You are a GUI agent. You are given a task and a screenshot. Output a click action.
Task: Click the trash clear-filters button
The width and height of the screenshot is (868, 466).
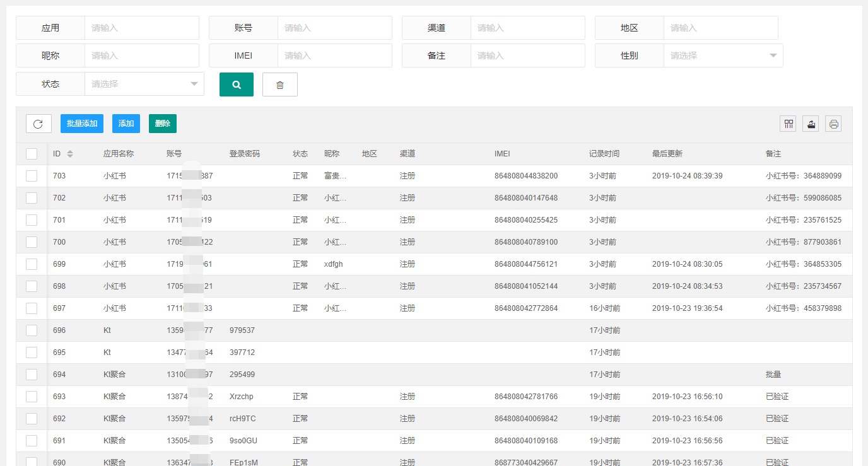point(280,84)
